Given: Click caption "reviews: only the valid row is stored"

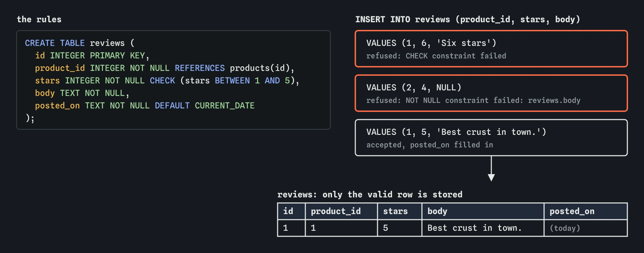Looking at the screenshot, I should [x=370, y=195].
